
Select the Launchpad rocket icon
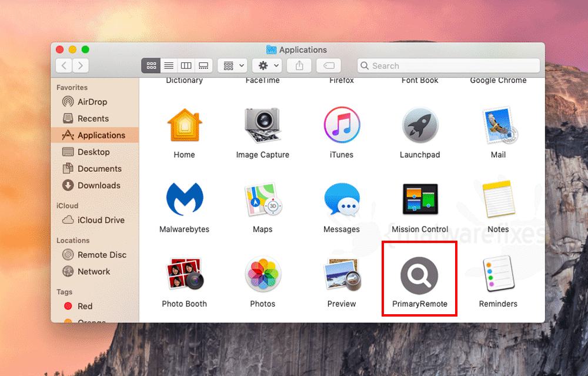(420, 125)
